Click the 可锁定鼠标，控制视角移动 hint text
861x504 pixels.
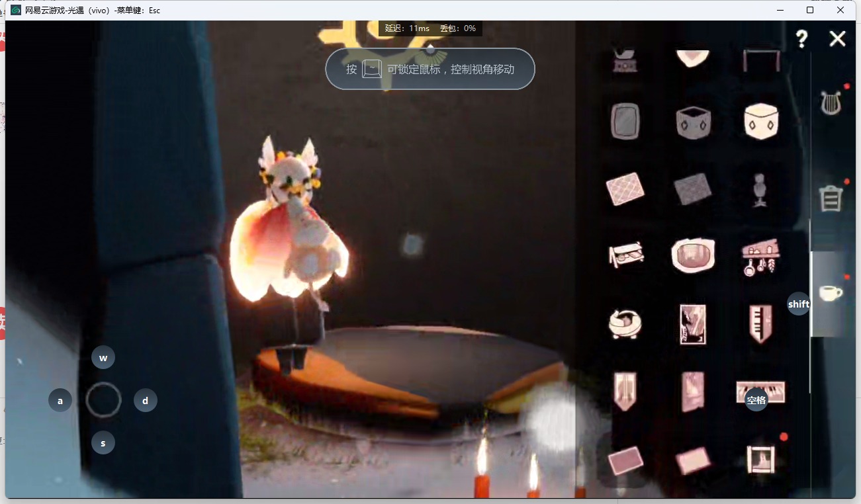pos(451,69)
